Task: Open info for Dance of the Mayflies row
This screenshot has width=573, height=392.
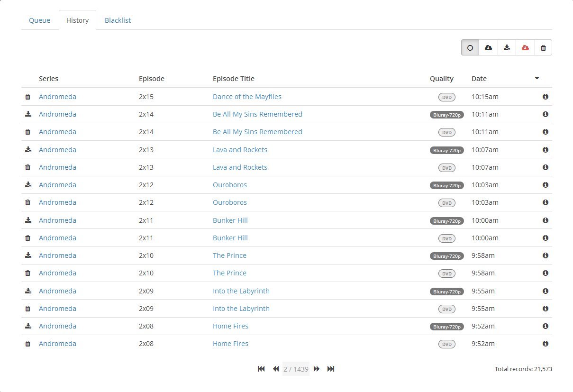Action: coord(545,97)
